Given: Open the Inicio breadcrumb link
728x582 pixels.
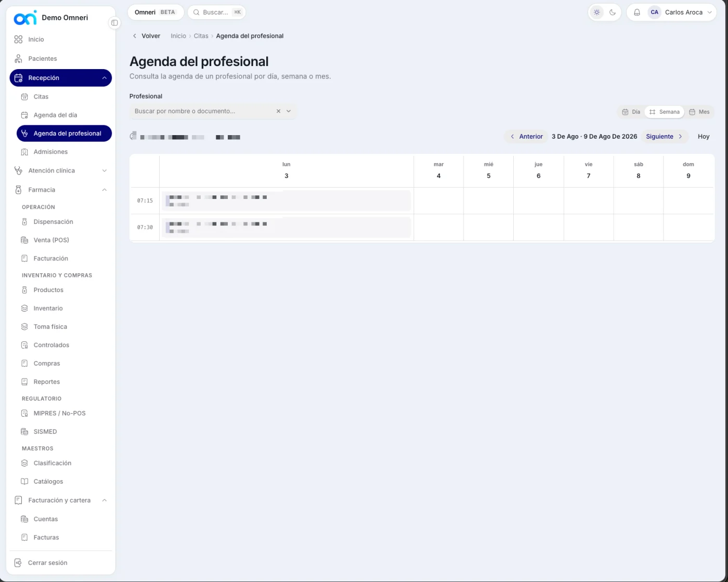Looking at the screenshot, I should (x=178, y=36).
